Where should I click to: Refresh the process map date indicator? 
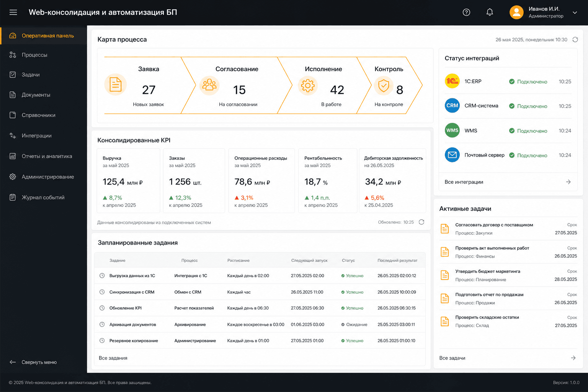click(575, 39)
